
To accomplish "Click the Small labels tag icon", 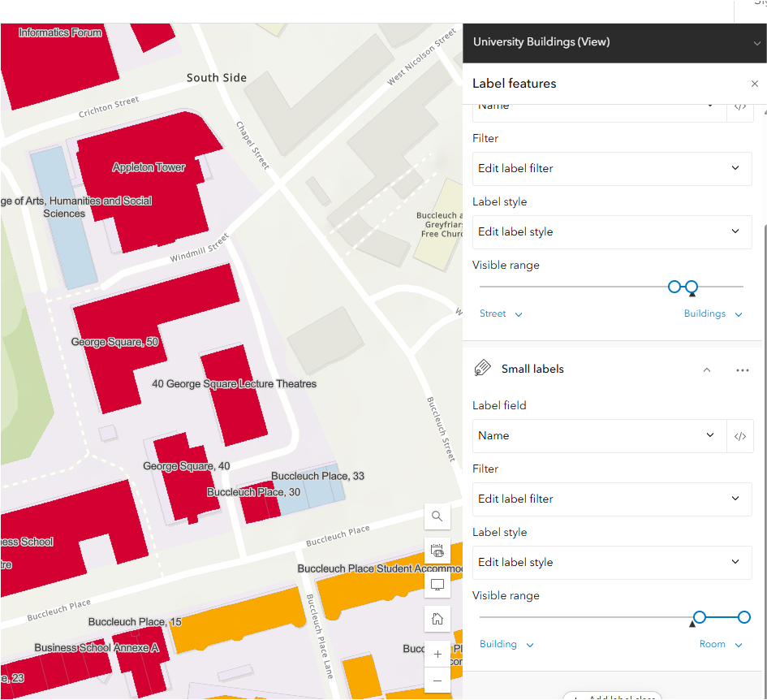I will (x=482, y=369).
